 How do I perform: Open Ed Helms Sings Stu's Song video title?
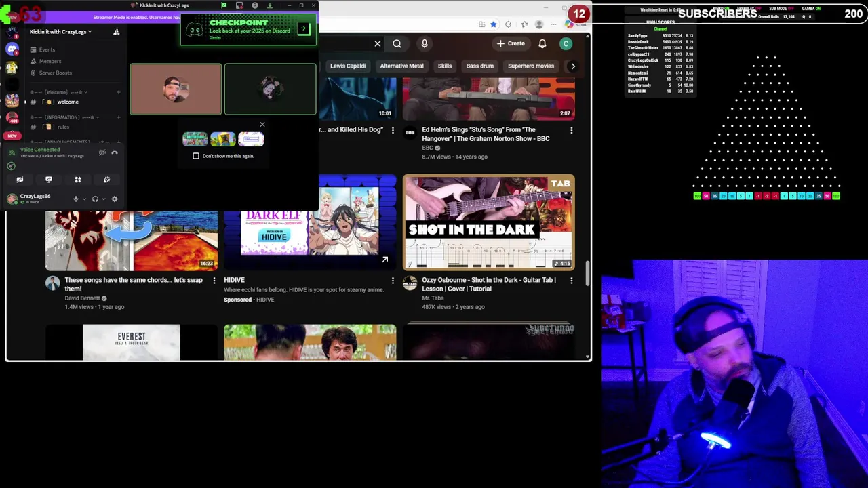click(x=486, y=134)
